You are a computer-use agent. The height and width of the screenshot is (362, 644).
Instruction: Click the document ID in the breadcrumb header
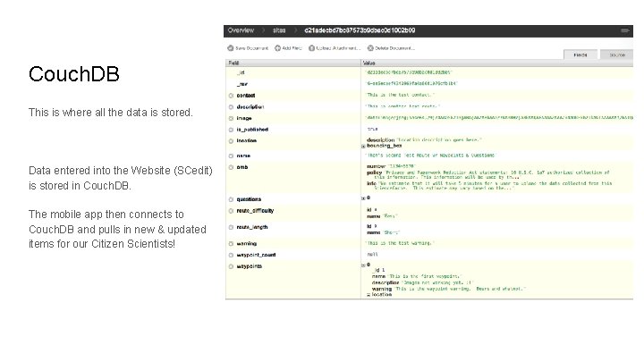click(360, 30)
